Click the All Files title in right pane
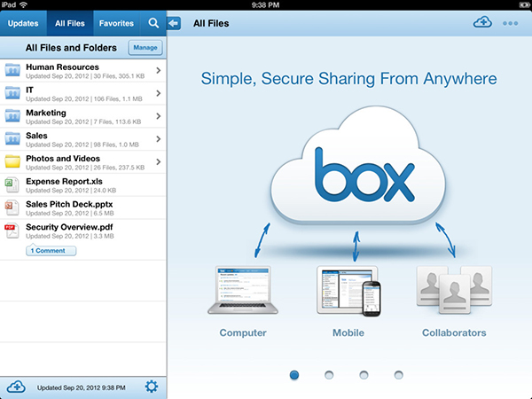The height and width of the screenshot is (399, 532). point(211,23)
